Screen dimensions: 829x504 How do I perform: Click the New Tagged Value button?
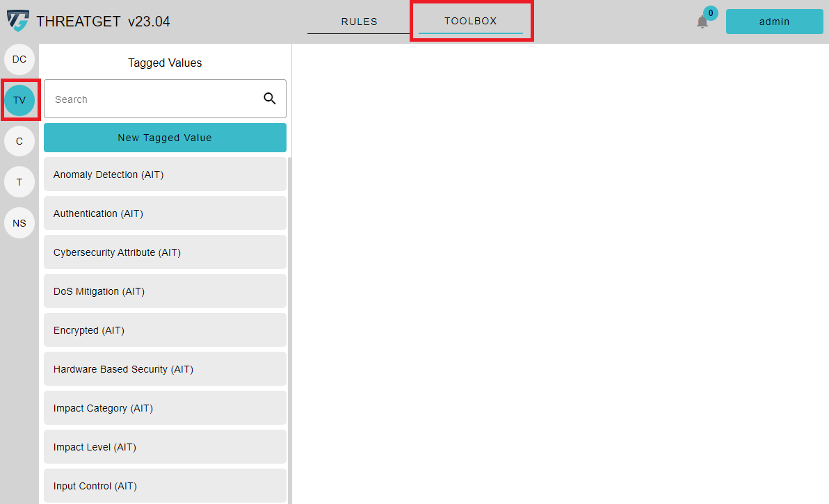(x=165, y=138)
